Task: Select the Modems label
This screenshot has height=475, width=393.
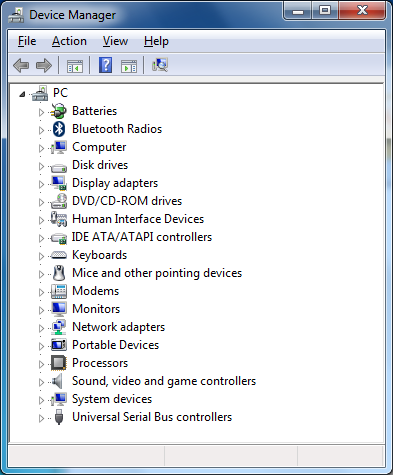Action: (96, 291)
